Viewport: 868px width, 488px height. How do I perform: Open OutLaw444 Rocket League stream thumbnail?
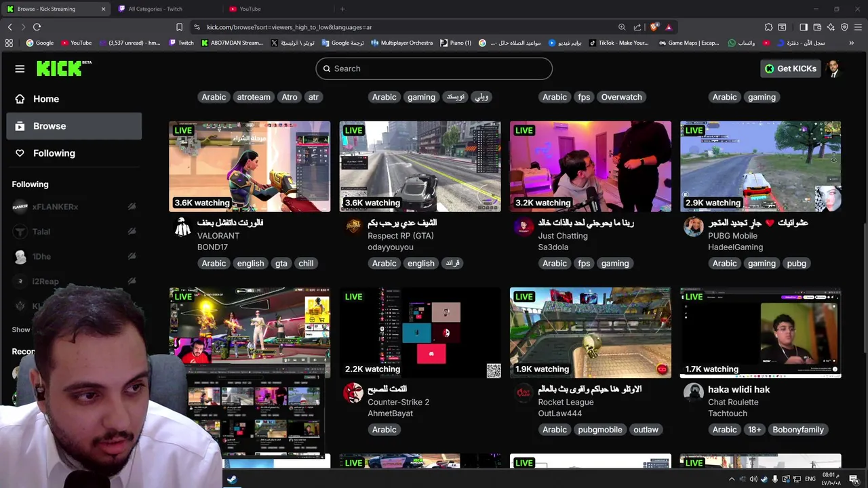(x=590, y=333)
